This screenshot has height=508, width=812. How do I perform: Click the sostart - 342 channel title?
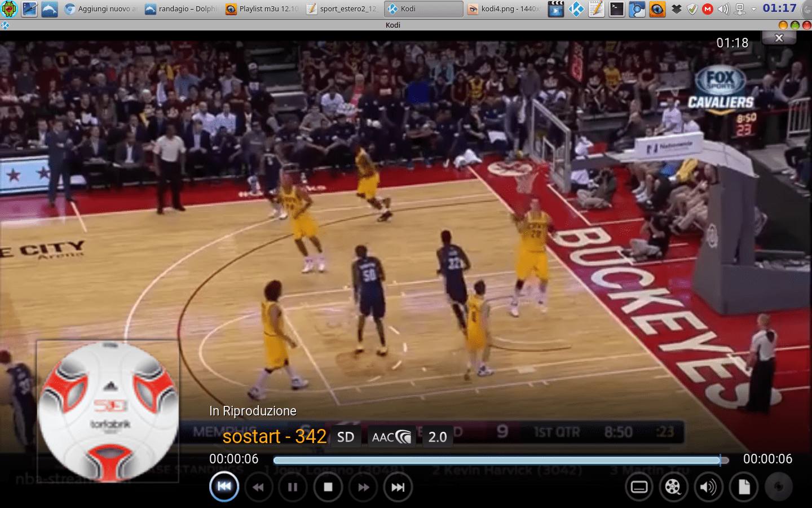[x=275, y=436]
